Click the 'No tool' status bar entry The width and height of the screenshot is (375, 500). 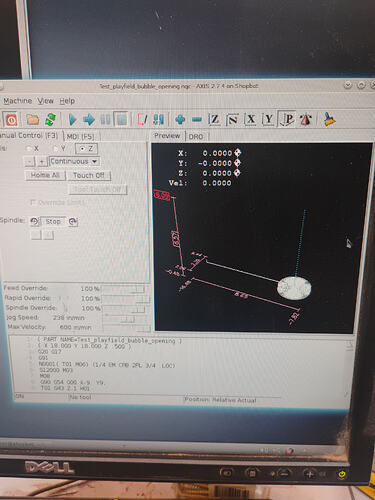80,397
